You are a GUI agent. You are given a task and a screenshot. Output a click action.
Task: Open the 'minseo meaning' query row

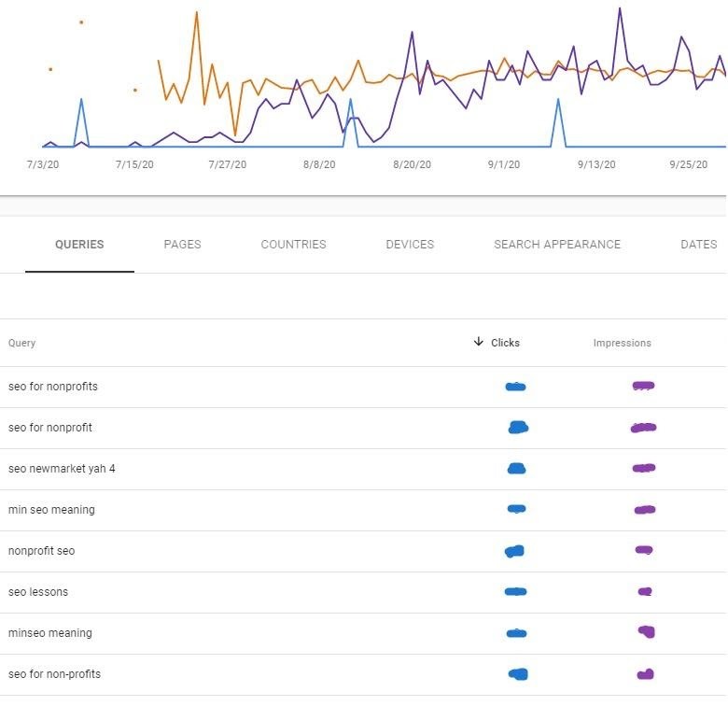(x=50, y=633)
